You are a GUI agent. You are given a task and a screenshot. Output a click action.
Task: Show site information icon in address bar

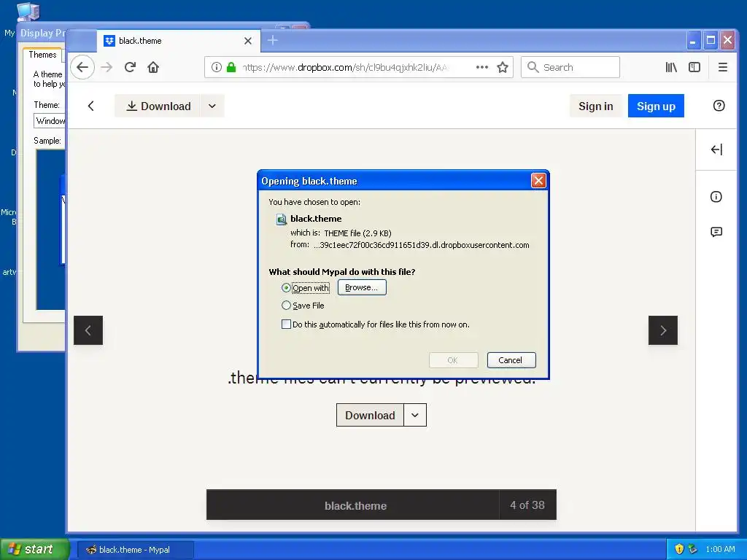[216, 67]
